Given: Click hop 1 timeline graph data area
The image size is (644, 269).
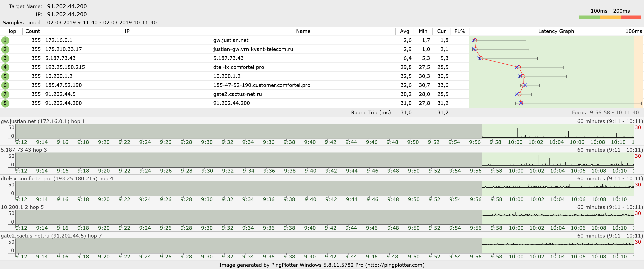Looking at the screenshot, I should point(558,131).
